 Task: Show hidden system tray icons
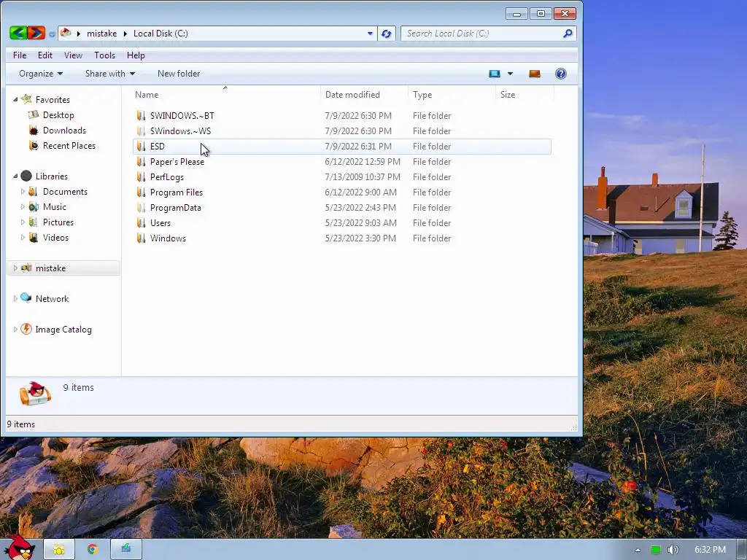point(638,550)
